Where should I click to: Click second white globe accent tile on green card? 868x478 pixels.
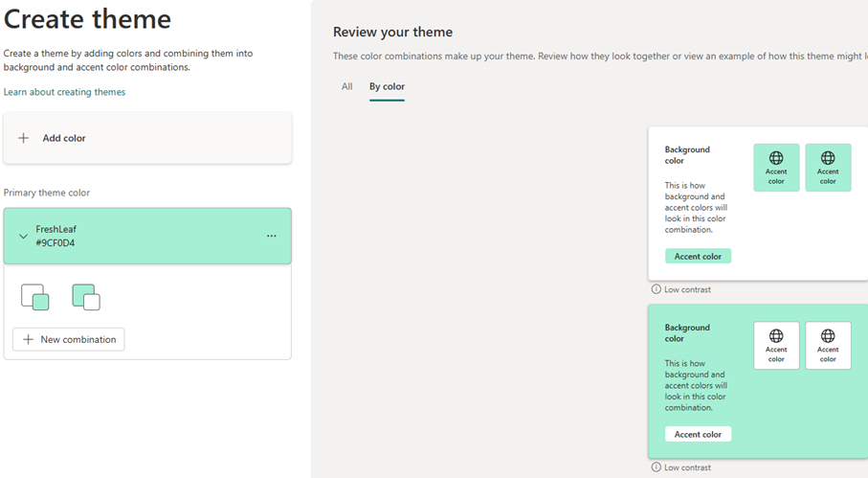(828, 345)
